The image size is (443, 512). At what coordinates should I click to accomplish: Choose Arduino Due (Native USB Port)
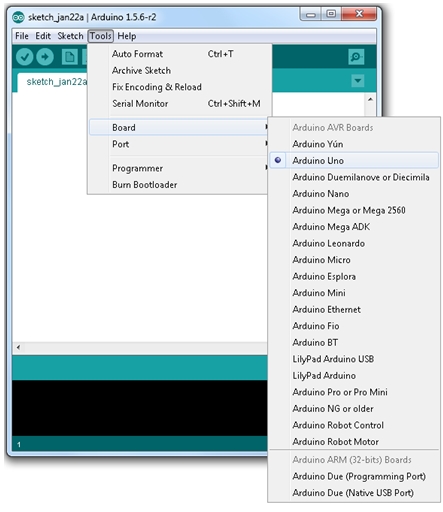[354, 493]
